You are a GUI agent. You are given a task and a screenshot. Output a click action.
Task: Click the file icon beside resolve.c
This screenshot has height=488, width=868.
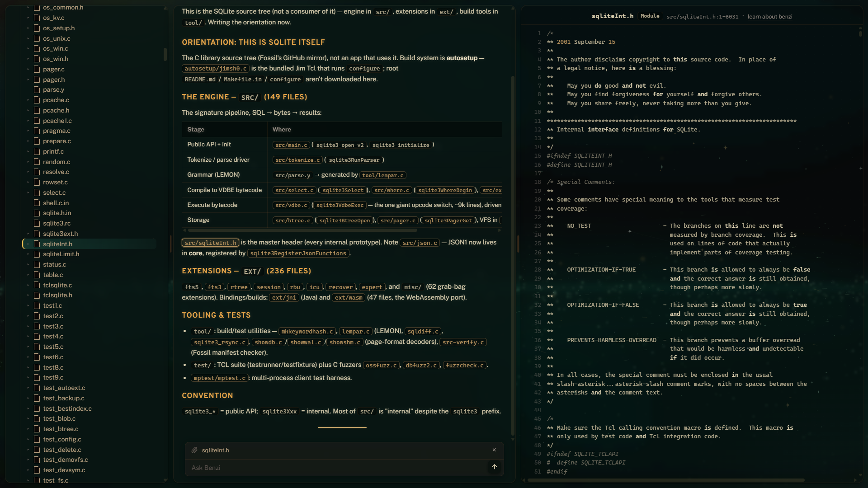(37, 172)
